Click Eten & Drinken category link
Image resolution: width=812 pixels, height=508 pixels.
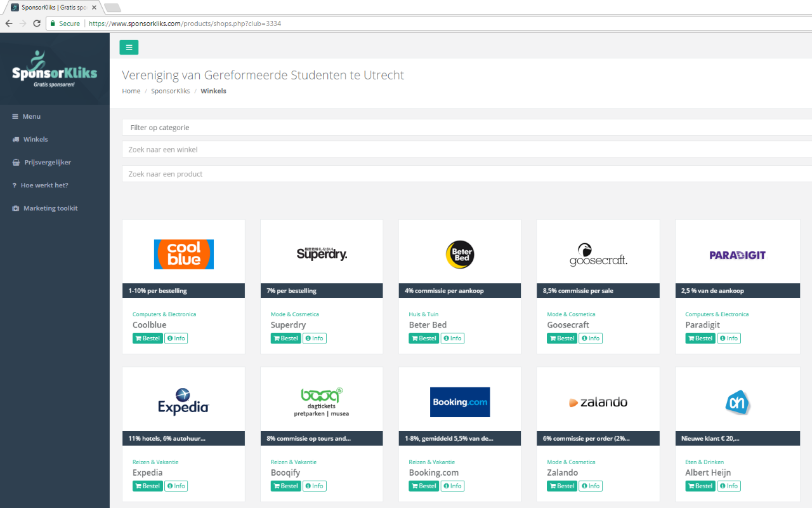pyautogui.click(x=705, y=462)
